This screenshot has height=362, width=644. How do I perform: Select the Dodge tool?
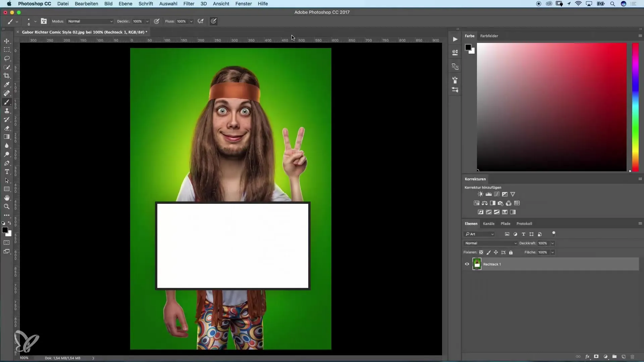(x=7, y=154)
